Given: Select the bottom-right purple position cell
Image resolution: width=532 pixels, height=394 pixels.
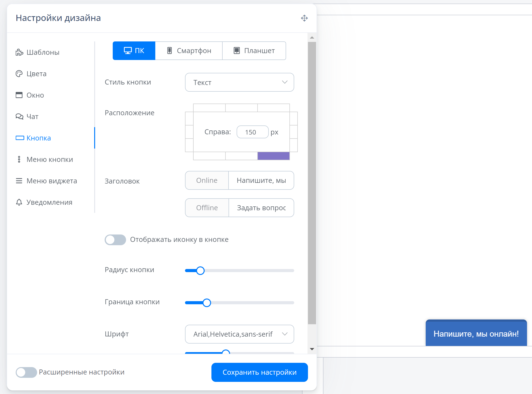Looking at the screenshot, I should click(273, 156).
